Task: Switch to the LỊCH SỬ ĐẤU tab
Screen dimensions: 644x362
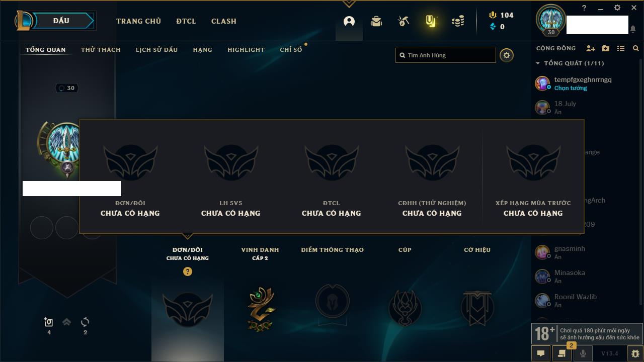Action: pos(156,50)
